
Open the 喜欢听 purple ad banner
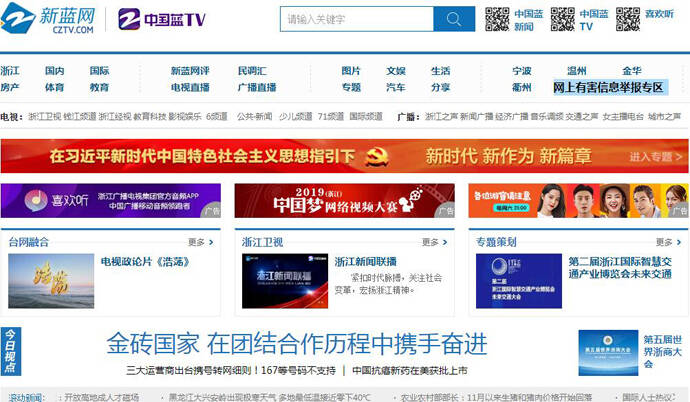(110, 201)
